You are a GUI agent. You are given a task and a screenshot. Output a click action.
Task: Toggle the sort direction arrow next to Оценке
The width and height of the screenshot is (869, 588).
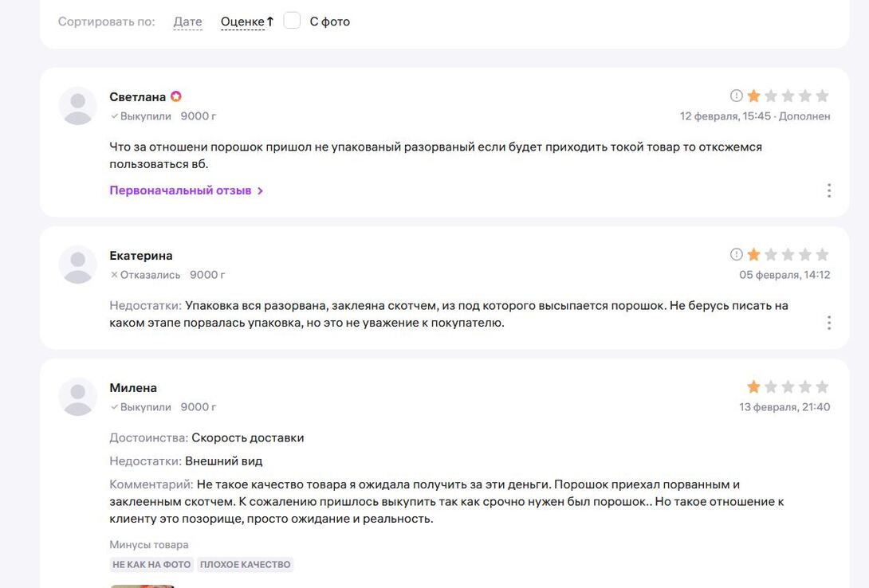coord(270,22)
